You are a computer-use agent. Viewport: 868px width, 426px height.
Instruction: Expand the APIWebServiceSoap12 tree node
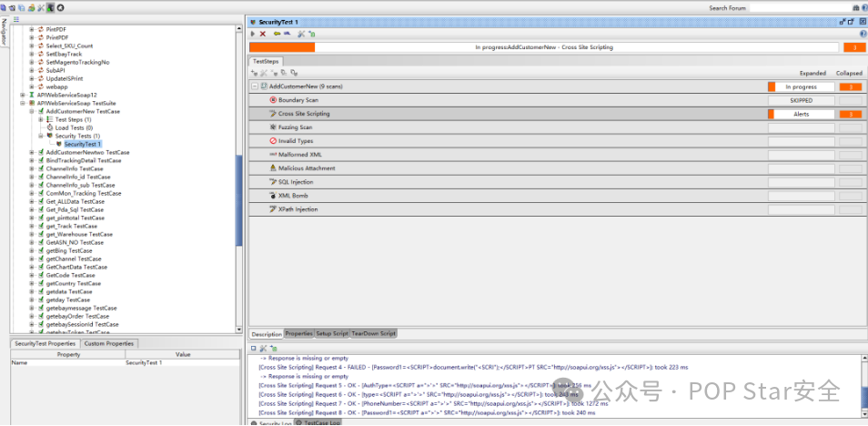[23, 95]
